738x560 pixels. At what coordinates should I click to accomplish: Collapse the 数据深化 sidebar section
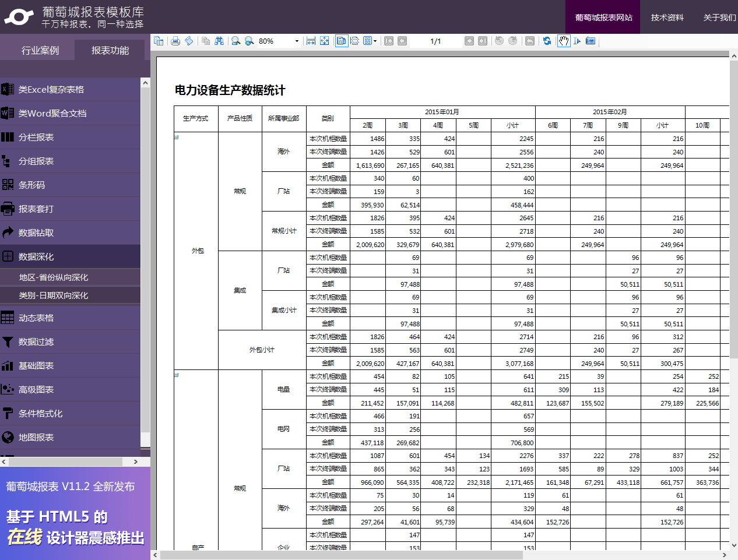coord(70,256)
